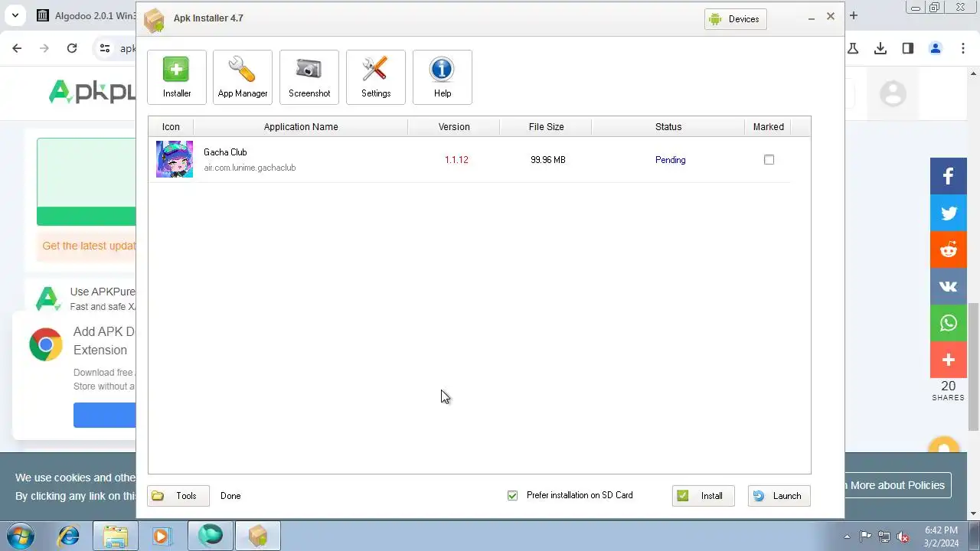This screenshot has height=551, width=980.
Task: Open the Tools button
Action: coord(178,496)
